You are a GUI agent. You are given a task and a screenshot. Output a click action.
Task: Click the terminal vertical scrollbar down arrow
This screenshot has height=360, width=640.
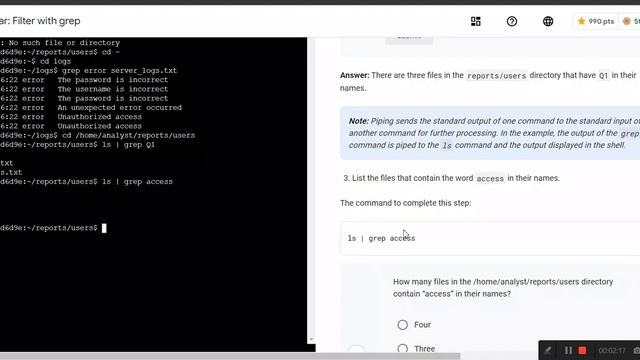point(311,340)
